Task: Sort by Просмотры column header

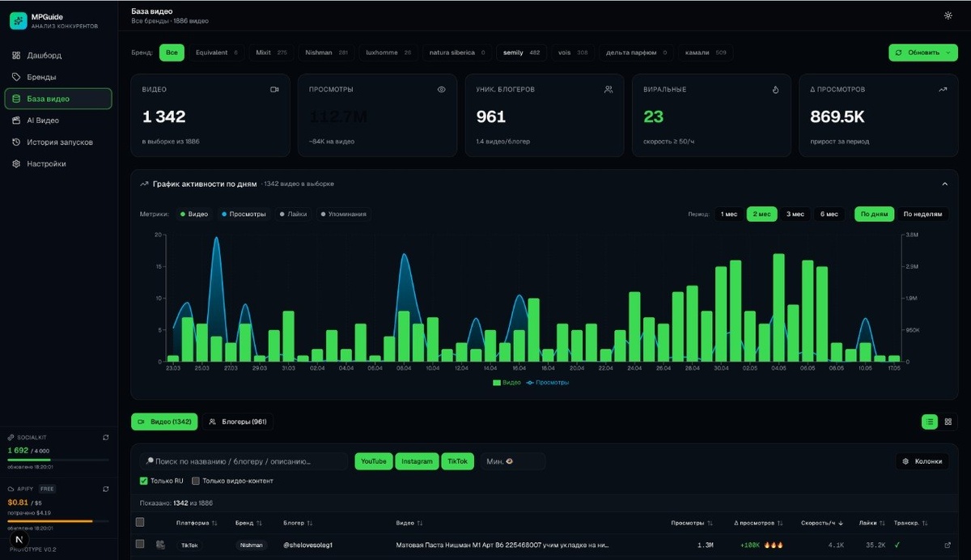Action: point(692,523)
